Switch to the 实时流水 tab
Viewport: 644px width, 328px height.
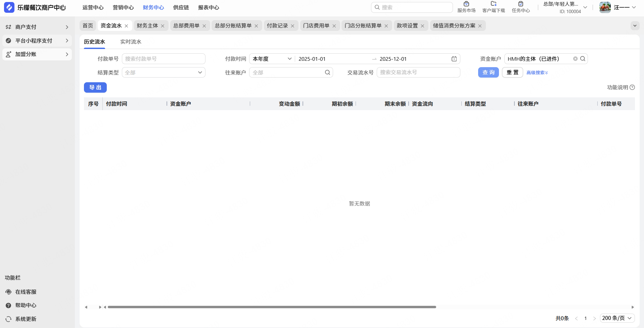[x=131, y=42]
